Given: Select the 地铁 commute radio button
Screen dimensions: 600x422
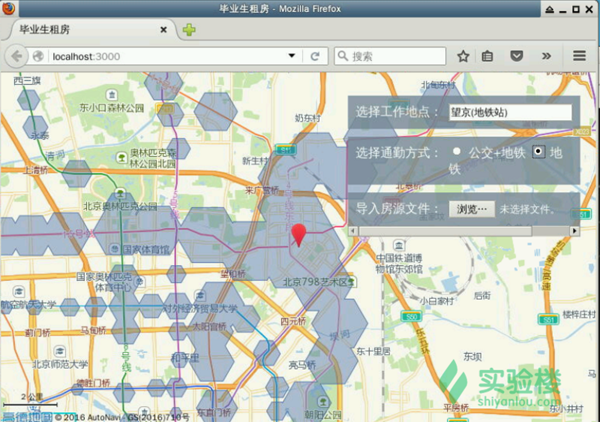Looking at the screenshot, I should pyautogui.click(x=539, y=152).
